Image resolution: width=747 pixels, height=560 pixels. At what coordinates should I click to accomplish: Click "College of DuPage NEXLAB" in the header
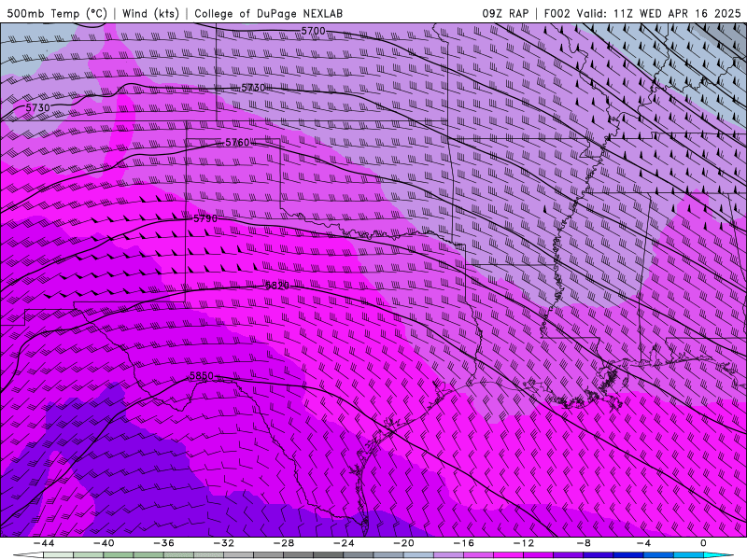pos(269,13)
